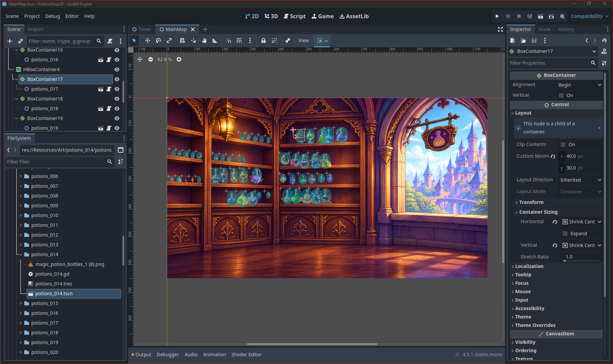Pause the running project
613x364 pixels.
click(x=508, y=16)
